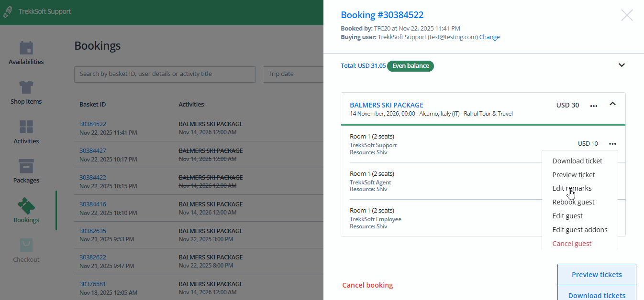Image resolution: width=644 pixels, height=300 pixels.
Task: Expand the Total USD 31.05 summary
Action: 622,64
